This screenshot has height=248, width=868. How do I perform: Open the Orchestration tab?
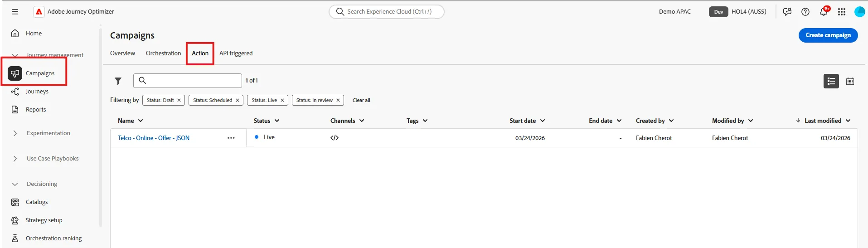(163, 53)
